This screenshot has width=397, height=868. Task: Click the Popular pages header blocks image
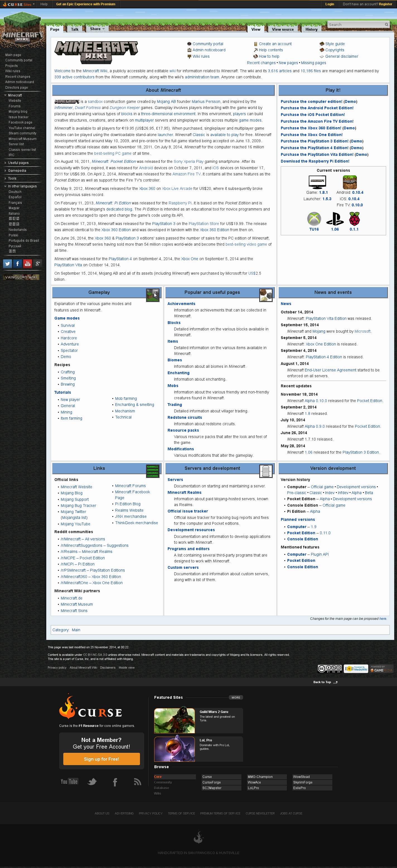[266, 295]
